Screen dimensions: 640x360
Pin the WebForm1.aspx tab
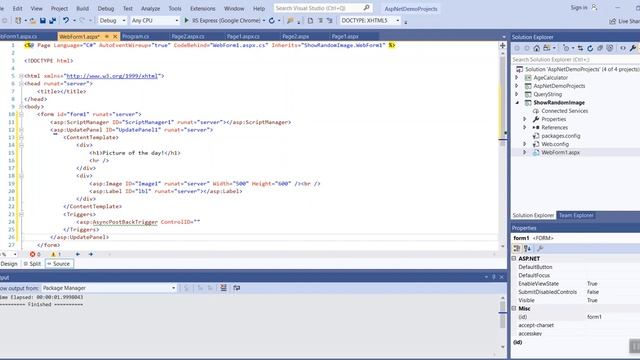point(107,36)
